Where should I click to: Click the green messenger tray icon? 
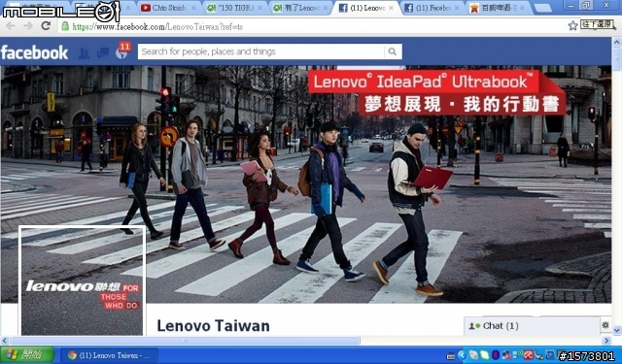click(x=484, y=355)
